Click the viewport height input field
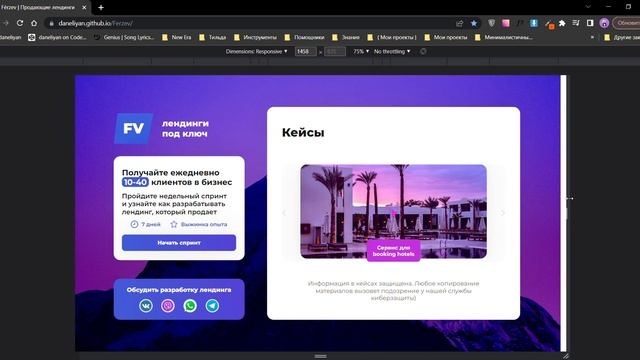 pyautogui.click(x=335, y=51)
